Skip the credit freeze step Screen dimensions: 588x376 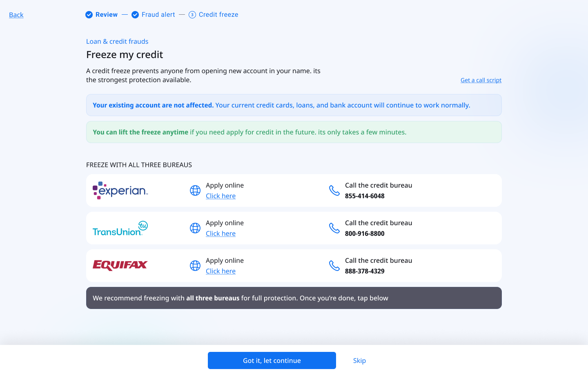pyautogui.click(x=359, y=360)
